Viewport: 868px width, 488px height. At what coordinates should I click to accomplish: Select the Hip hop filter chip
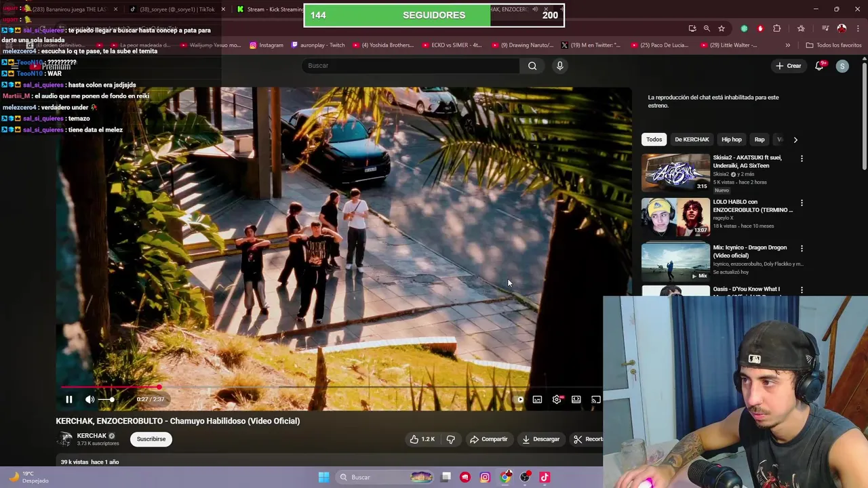tap(731, 140)
